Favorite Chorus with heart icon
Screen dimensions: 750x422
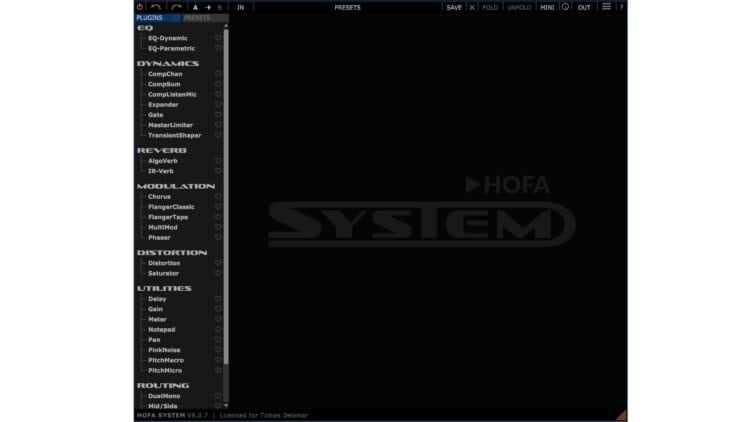click(x=218, y=197)
